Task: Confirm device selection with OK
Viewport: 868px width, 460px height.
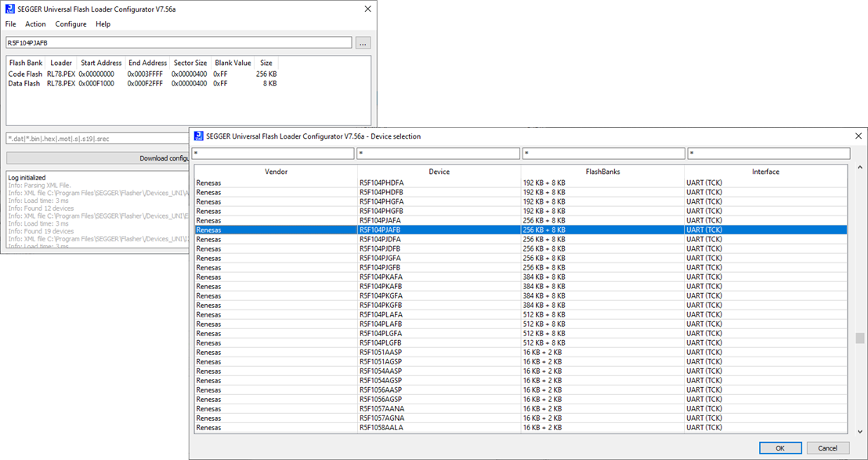Action: click(x=780, y=447)
